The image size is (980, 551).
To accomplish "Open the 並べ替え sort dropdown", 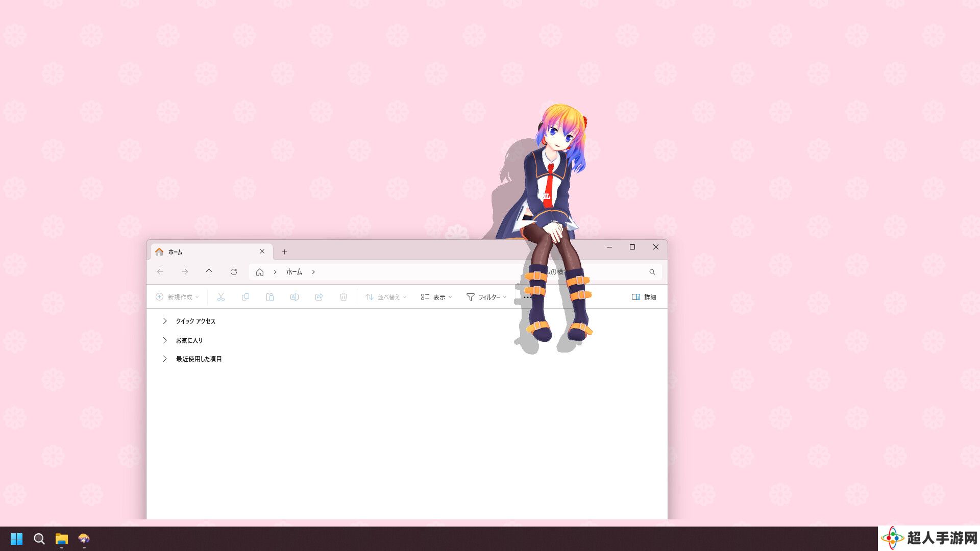I will coord(386,297).
